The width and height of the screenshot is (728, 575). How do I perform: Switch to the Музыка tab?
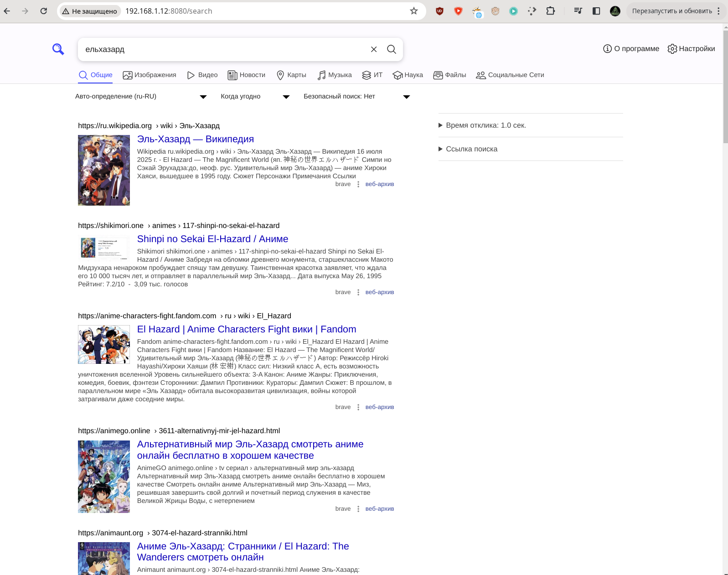coord(335,75)
